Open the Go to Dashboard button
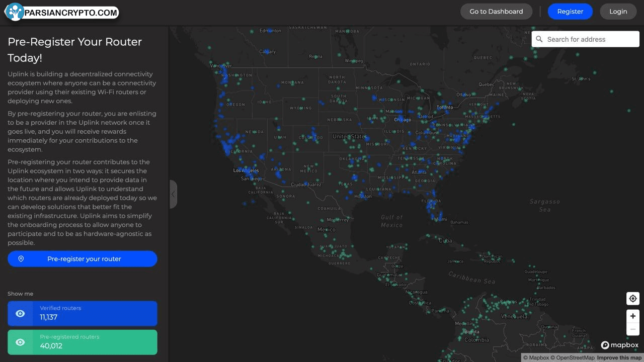Viewport: 644px width, 362px height. pos(496,12)
